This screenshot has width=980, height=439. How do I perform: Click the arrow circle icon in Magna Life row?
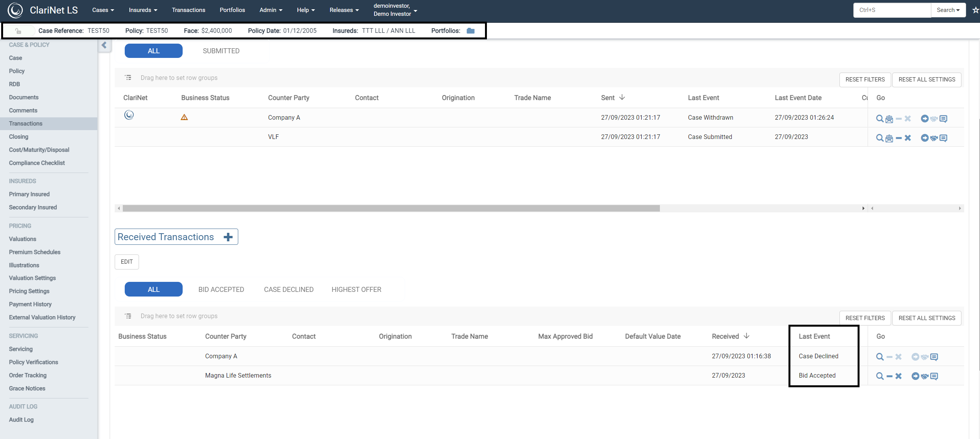[x=915, y=376]
